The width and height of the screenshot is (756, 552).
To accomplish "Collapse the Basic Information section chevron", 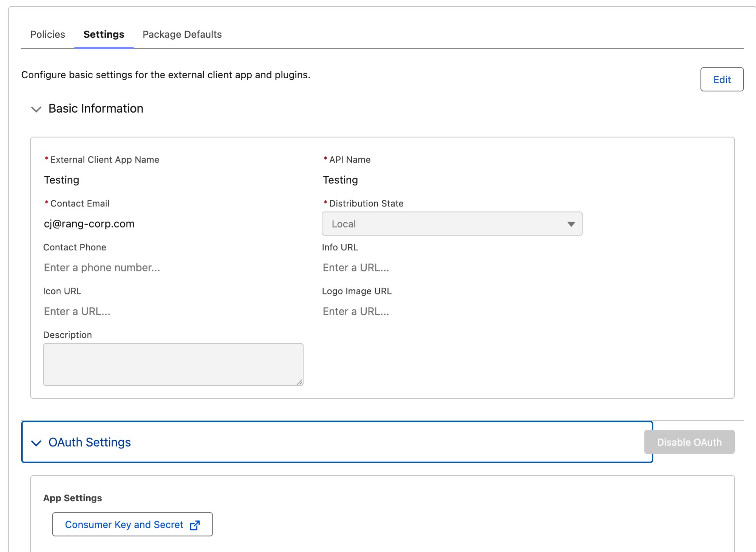I will 36,109.
